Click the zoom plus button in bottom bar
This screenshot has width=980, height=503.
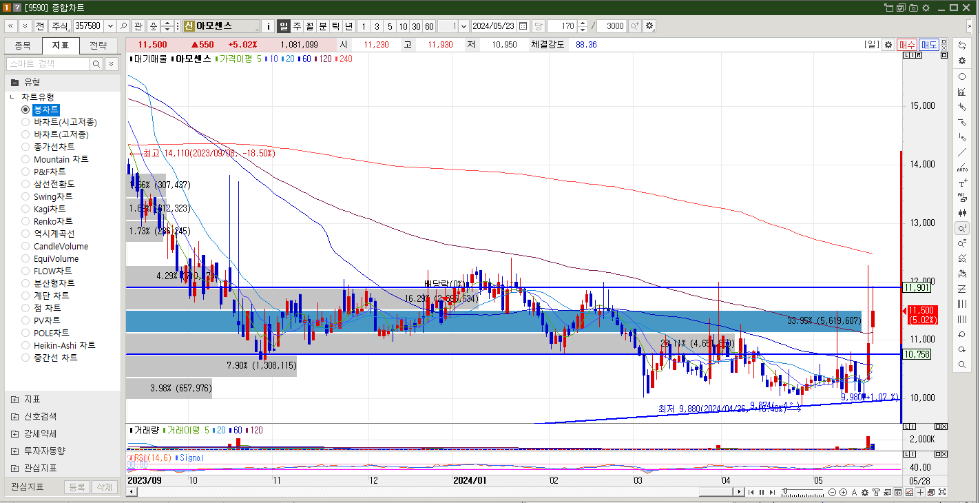843,492
